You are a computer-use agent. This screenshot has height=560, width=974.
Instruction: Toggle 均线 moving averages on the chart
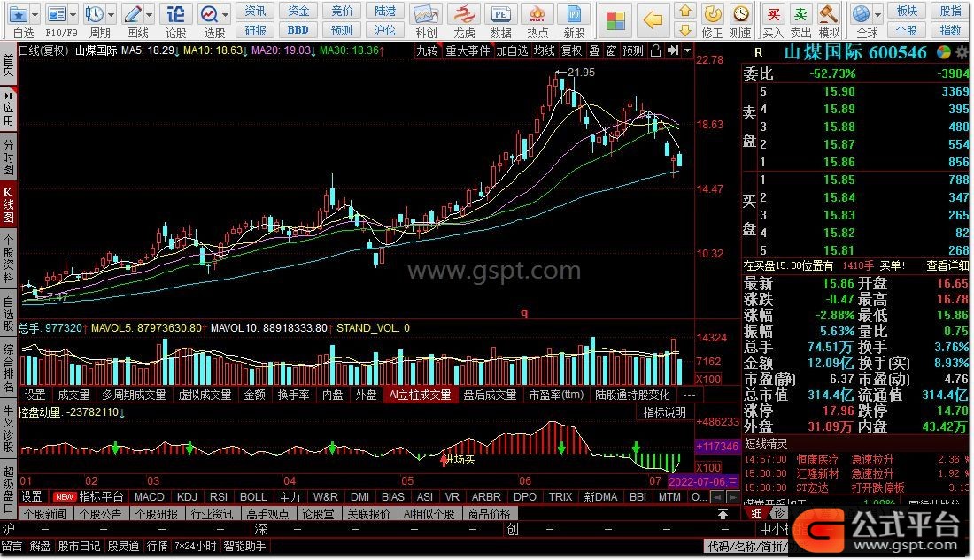coord(545,51)
